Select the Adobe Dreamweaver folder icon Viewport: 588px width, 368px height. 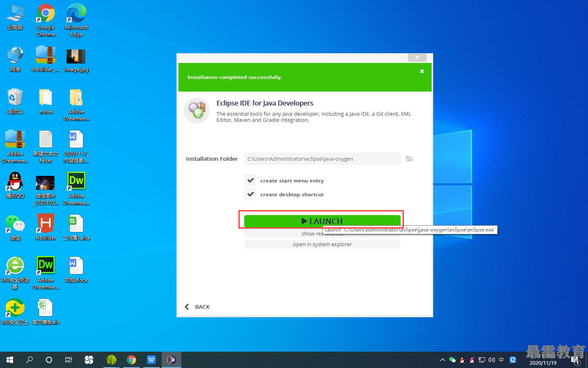(76, 105)
